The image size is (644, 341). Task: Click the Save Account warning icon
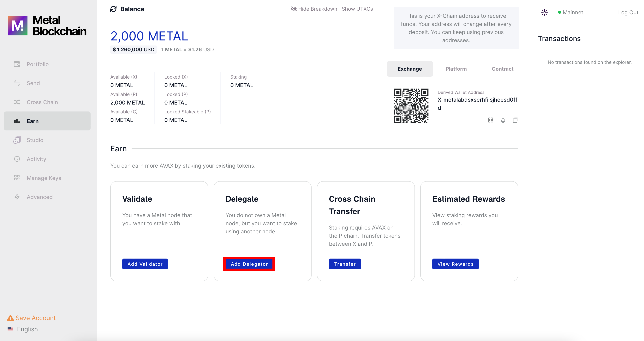(x=10, y=318)
